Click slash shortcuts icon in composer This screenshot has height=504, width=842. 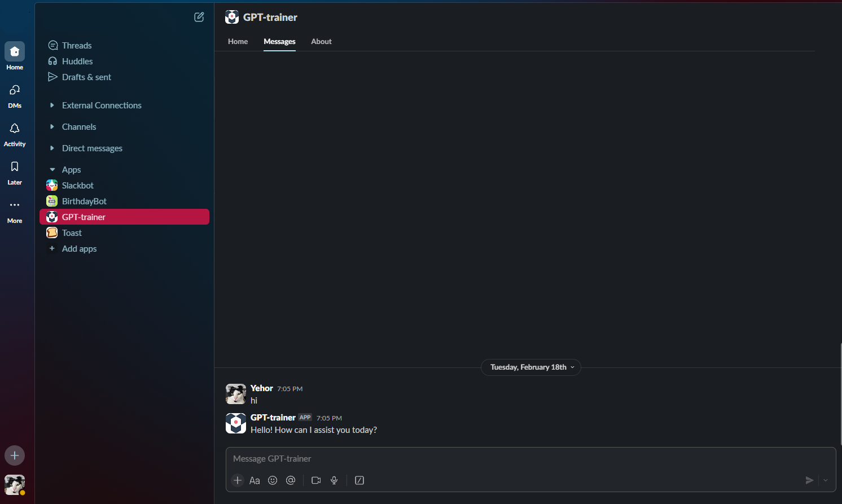coord(359,480)
